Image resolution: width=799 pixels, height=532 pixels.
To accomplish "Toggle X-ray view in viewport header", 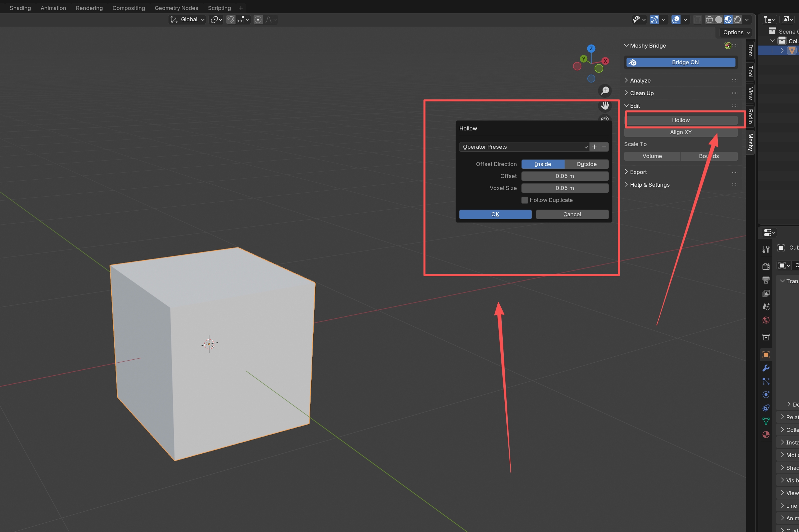I will 697,20.
